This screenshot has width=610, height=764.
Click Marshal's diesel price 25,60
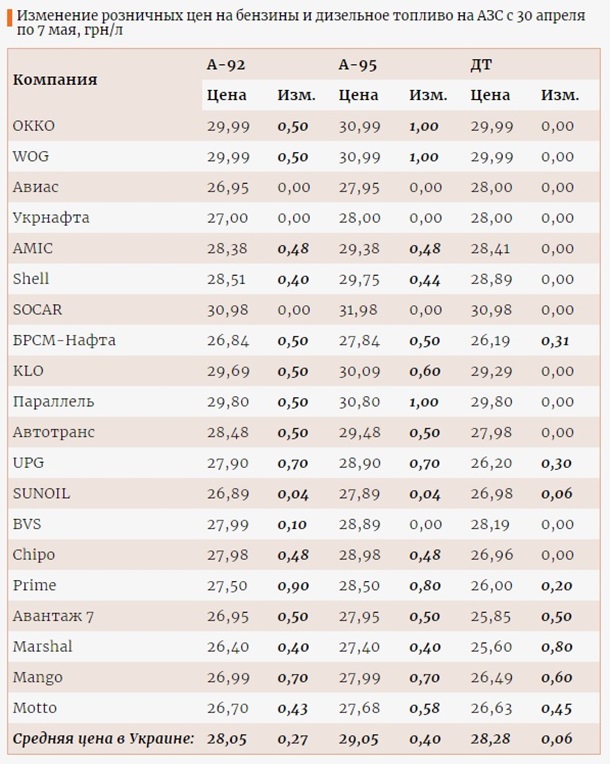coord(491,647)
